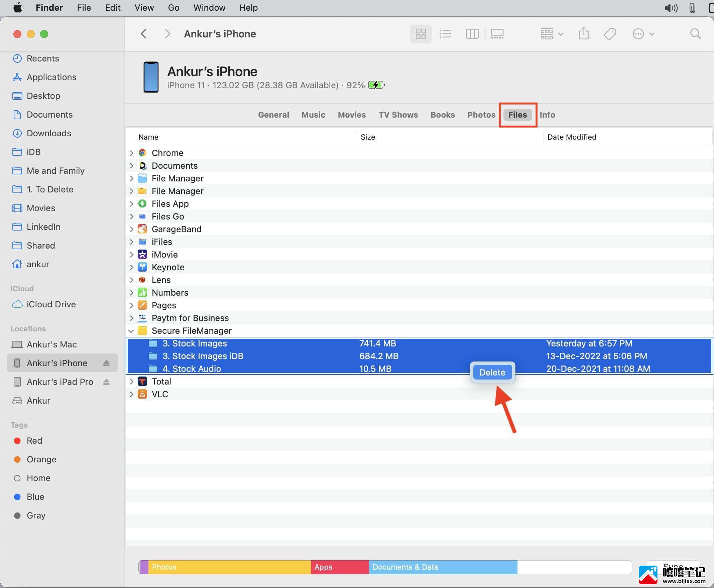The image size is (714, 588).
Task: Open the General tab
Action: pyautogui.click(x=273, y=115)
